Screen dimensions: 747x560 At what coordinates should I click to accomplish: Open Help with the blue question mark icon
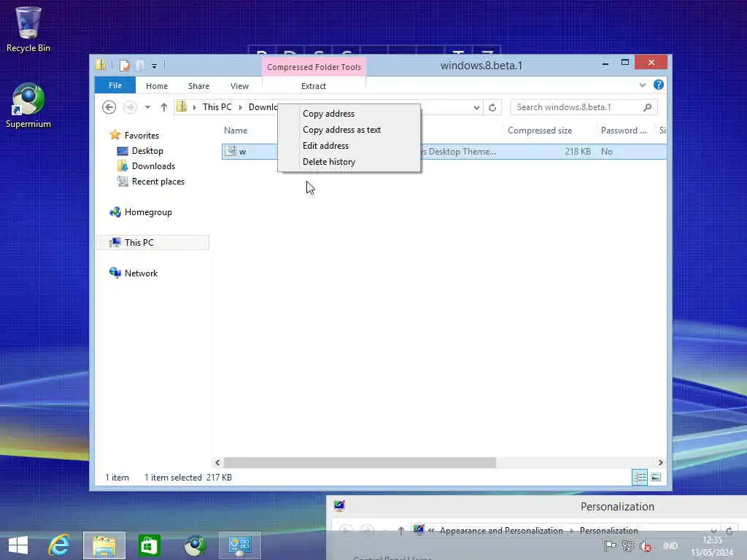659,85
